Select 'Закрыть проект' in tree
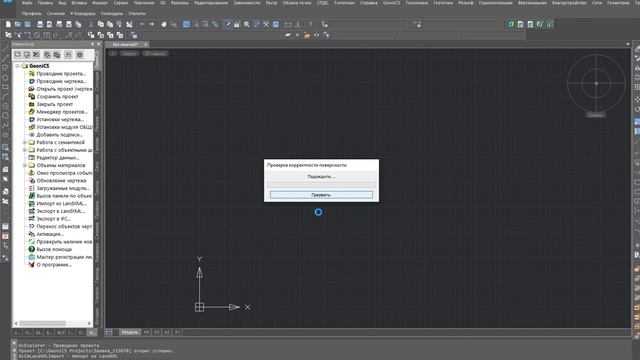The width and height of the screenshot is (640, 360). click(55, 104)
